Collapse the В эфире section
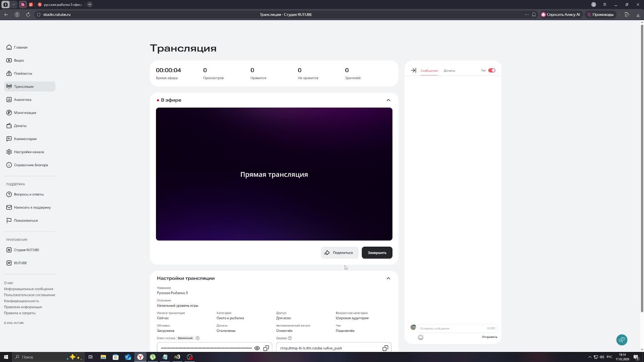Screen dimensions: 644x362 388,100
